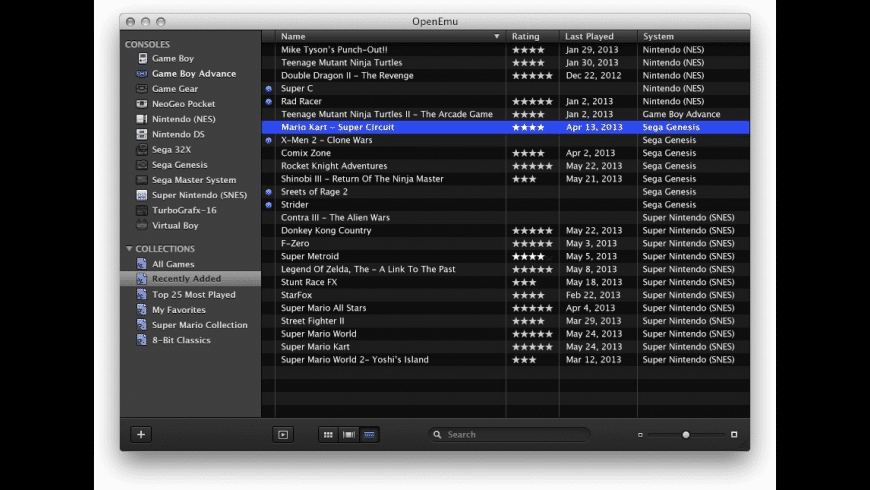Select the Game Boy Advance sidebar label

pyautogui.click(x=194, y=73)
